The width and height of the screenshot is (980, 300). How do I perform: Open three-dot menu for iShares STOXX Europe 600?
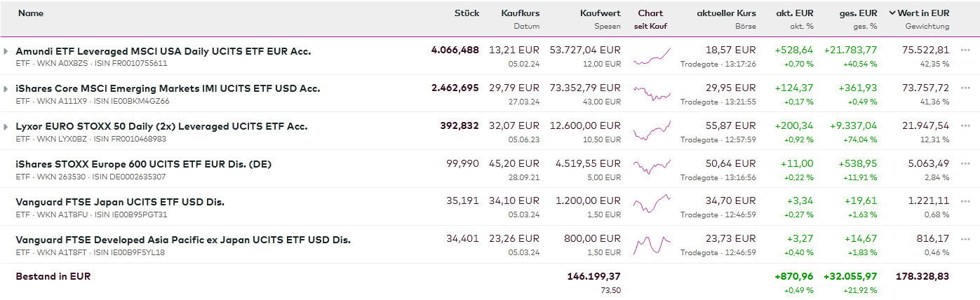click(x=965, y=164)
